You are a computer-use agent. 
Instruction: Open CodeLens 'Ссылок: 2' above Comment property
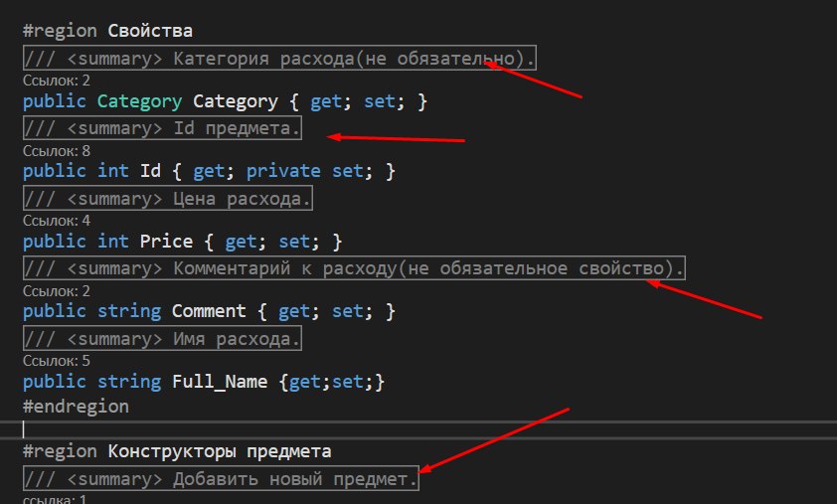point(56,291)
